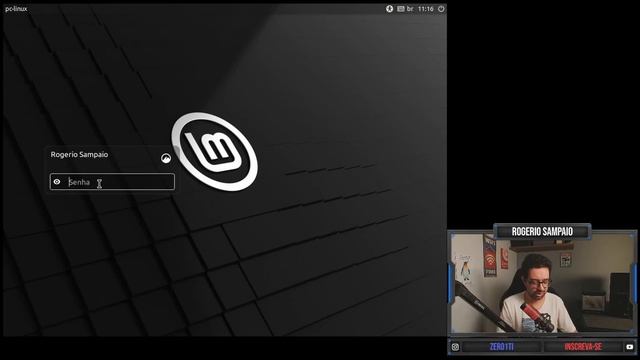The width and height of the screenshot is (640, 360).
Task: Click the ROGERIO SAMPAIO webcam name banner
Action: tap(542, 231)
